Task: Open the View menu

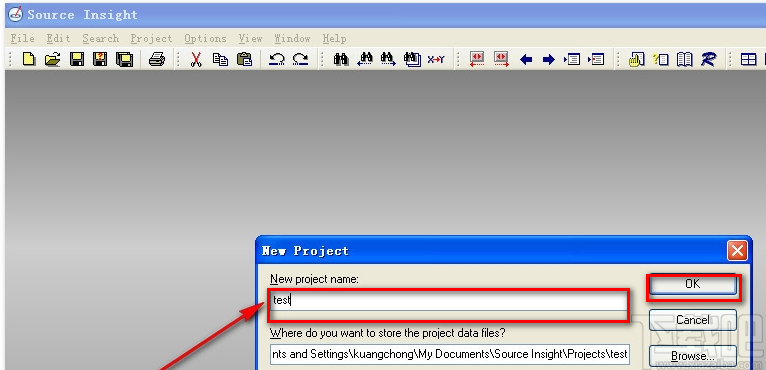Action: [x=250, y=38]
